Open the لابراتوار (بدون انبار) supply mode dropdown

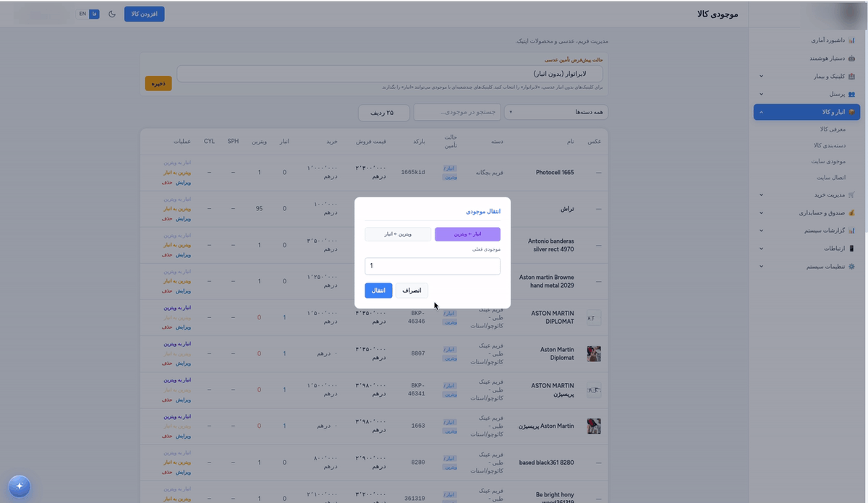(x=390, y=74)
